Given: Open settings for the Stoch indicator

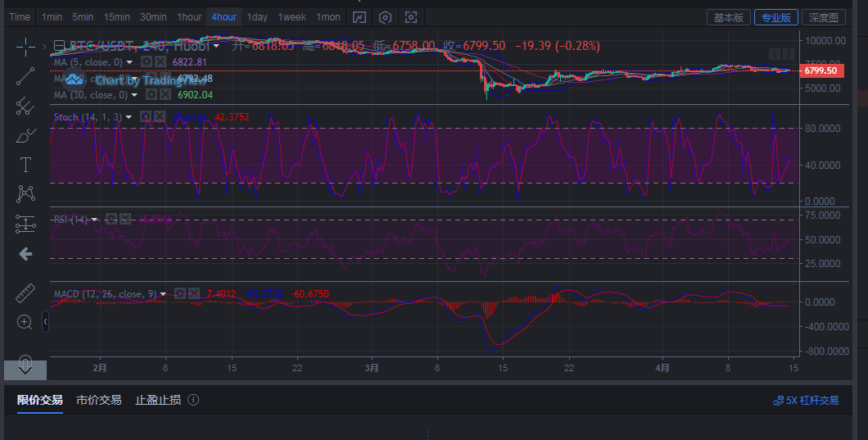Looking at the screenshot, I should click(146, 117).
